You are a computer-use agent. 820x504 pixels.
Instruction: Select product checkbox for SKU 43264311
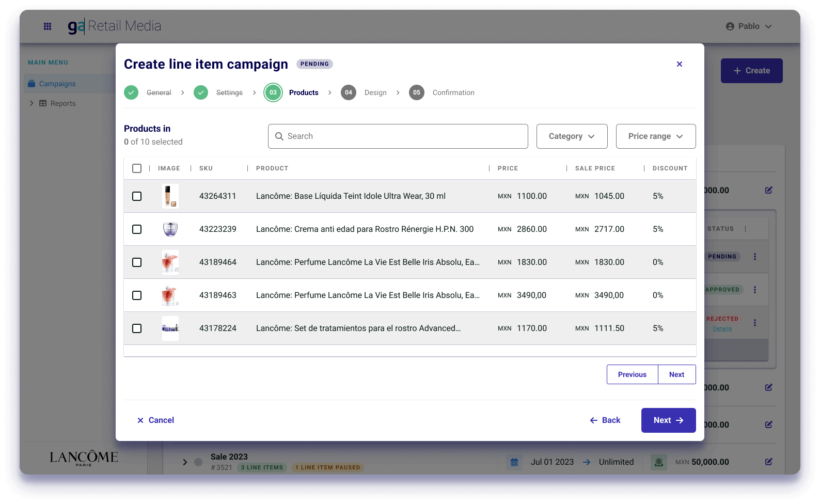[137, 196]
